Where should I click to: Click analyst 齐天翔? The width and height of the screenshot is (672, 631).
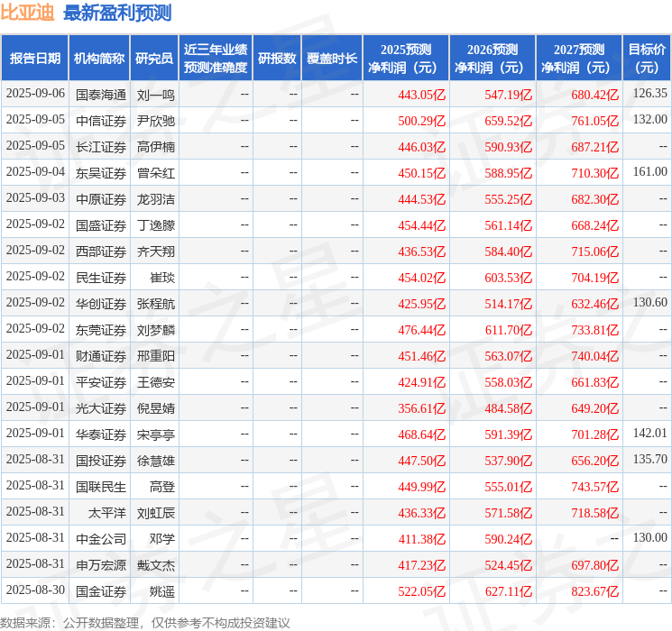[155, 251]
